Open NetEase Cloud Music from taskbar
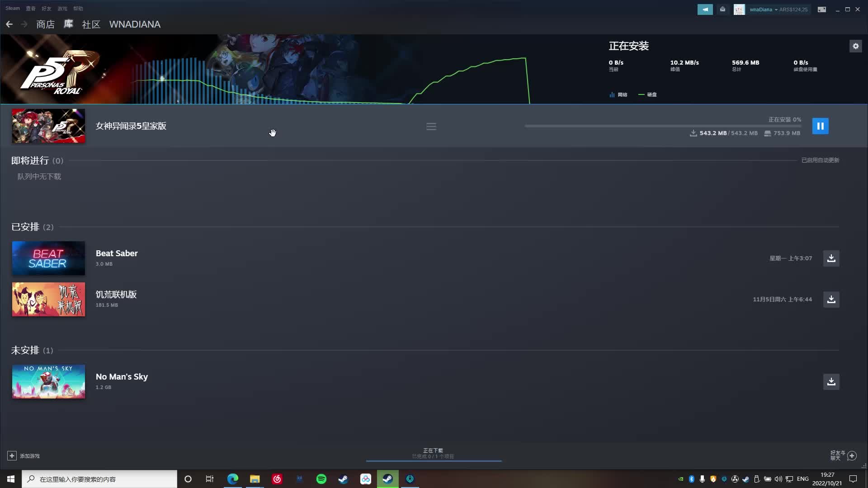The width and height of the screenshot is (868, 488). (277, 479)
